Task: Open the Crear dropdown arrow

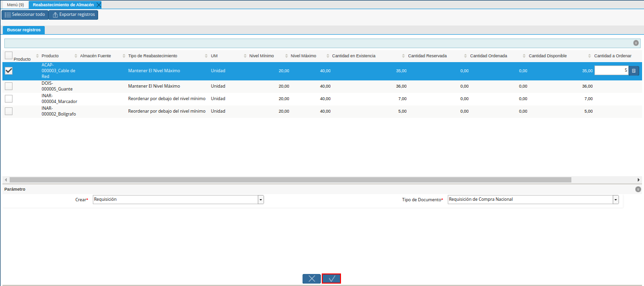Action: (261, 199)
